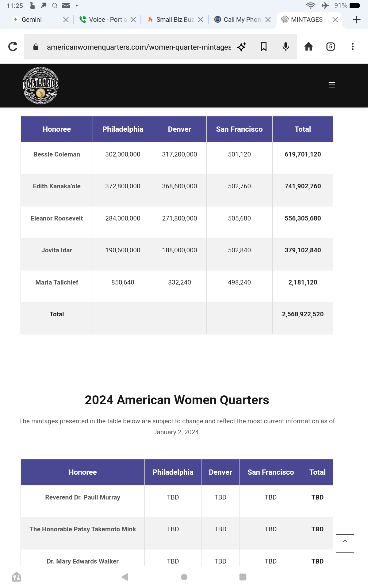This screenshot has height=588, width=368.
Task: Close the Call My Phone tab
Action: (268, 20)
